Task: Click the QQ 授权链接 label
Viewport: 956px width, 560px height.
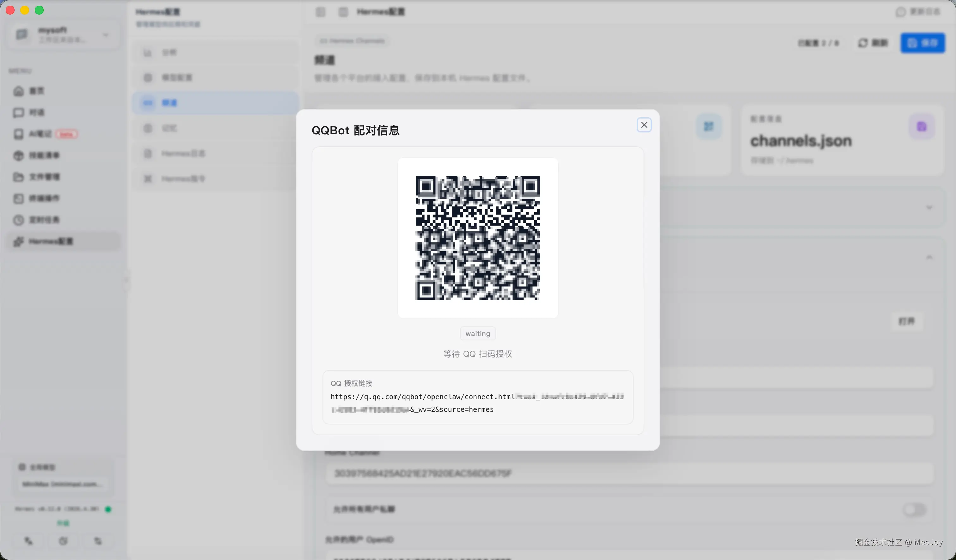Action: [351, 383]
